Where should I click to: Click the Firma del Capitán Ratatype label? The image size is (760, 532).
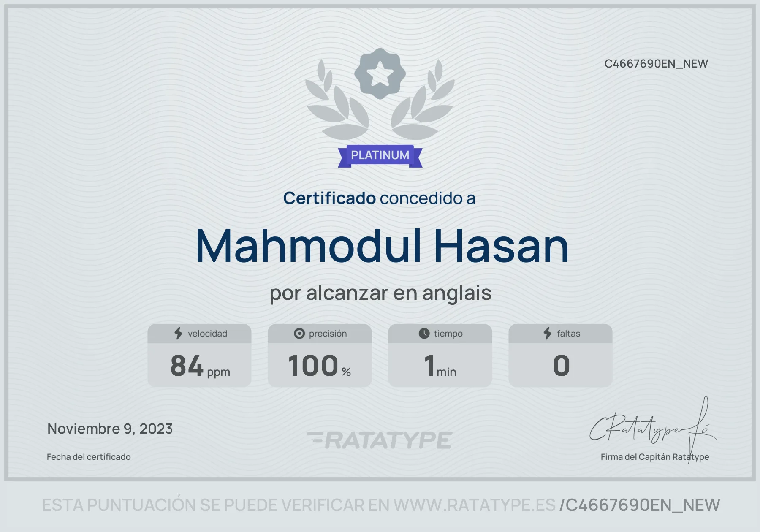[x=655, y=457]
